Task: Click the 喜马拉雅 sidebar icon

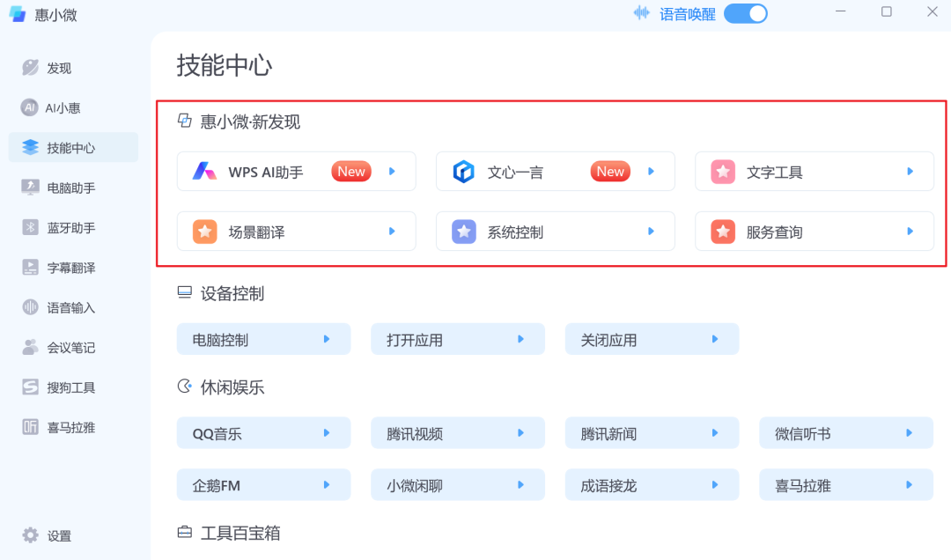Action: [30, 427]
